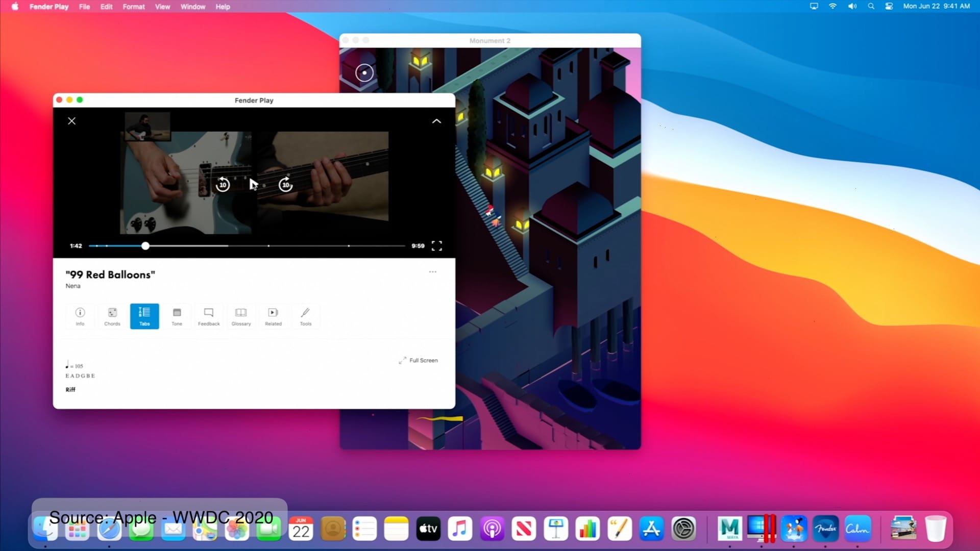Click the Fender Play Dock icon

(x=826, y=529)
